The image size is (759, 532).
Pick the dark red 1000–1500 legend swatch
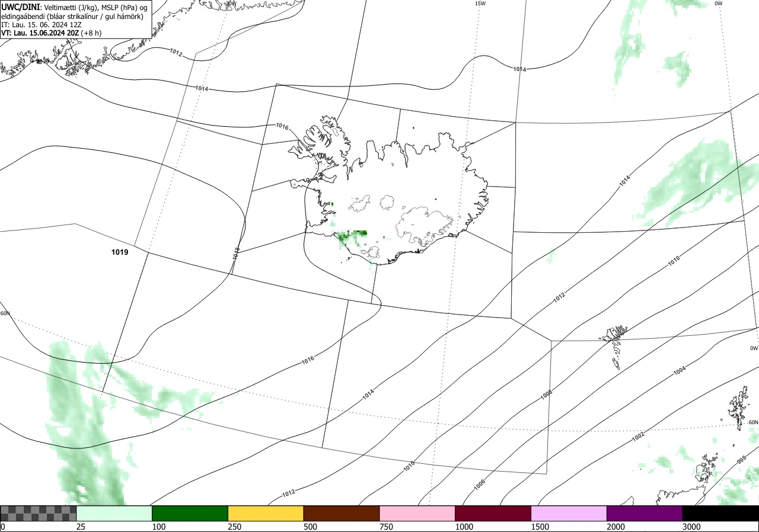pos(493,513)
